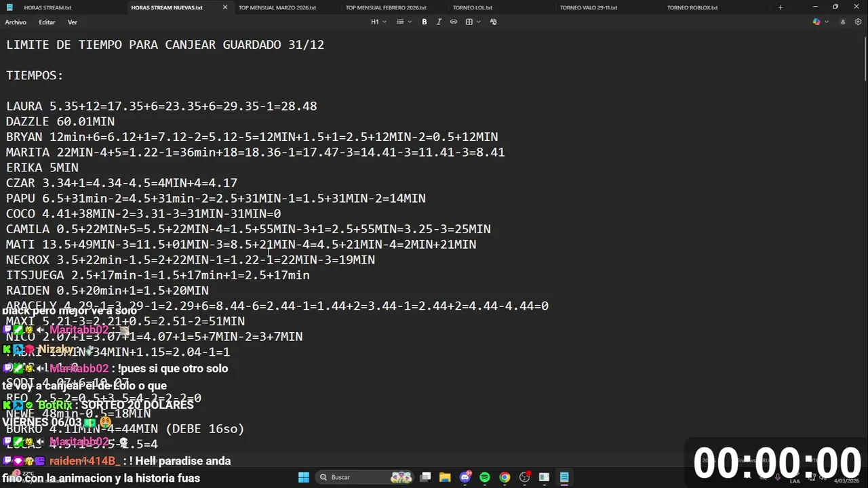Select the active HORAS STREAM NUEVAS.txt tab
868x488 pixels.
coord(167,7)
